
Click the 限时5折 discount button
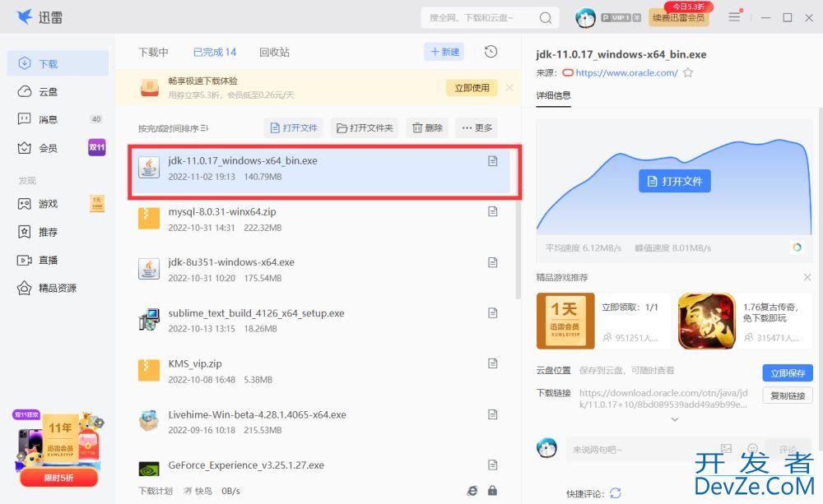(58, 478)
